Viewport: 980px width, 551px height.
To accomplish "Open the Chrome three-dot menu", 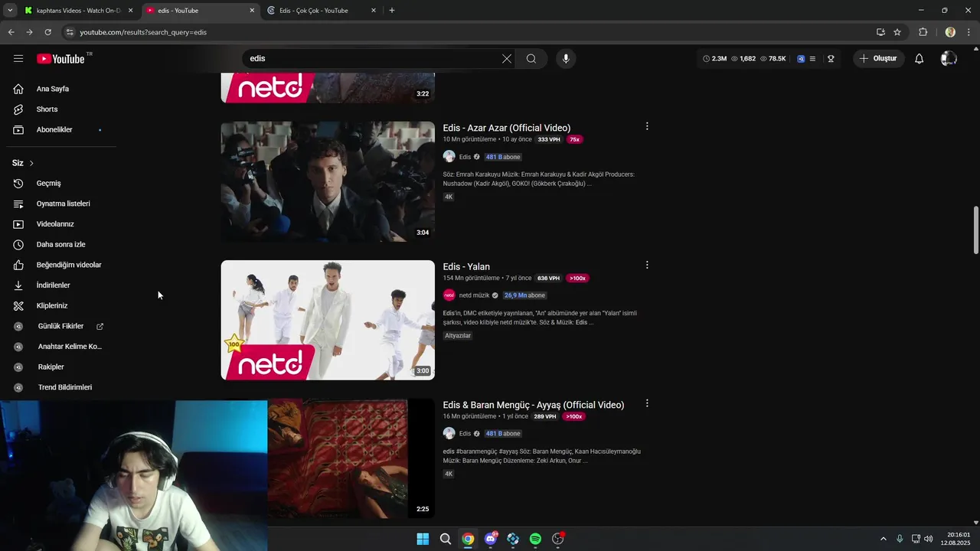I will [969, 32].
